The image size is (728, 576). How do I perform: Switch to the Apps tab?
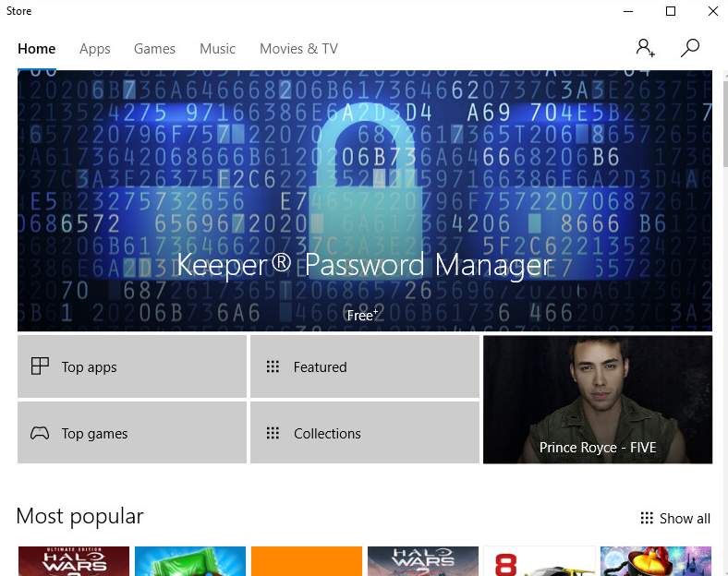(95, 49)
